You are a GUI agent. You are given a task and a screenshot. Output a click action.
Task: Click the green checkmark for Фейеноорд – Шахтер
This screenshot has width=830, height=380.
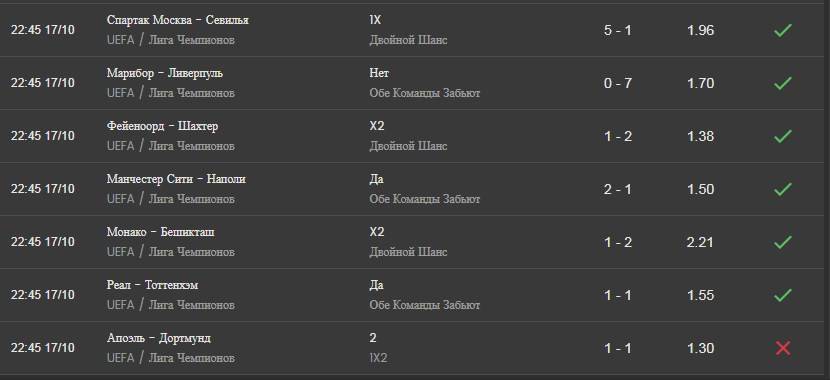click(x=782, y=136)
